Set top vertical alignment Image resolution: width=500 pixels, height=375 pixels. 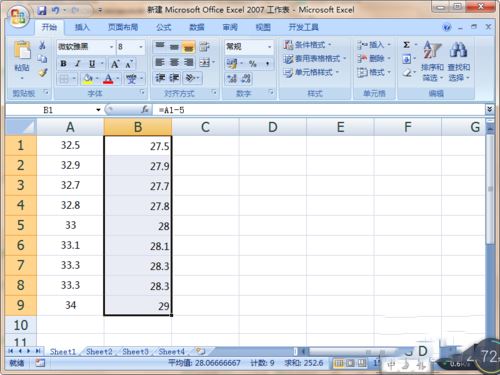(x=160, y=46)
